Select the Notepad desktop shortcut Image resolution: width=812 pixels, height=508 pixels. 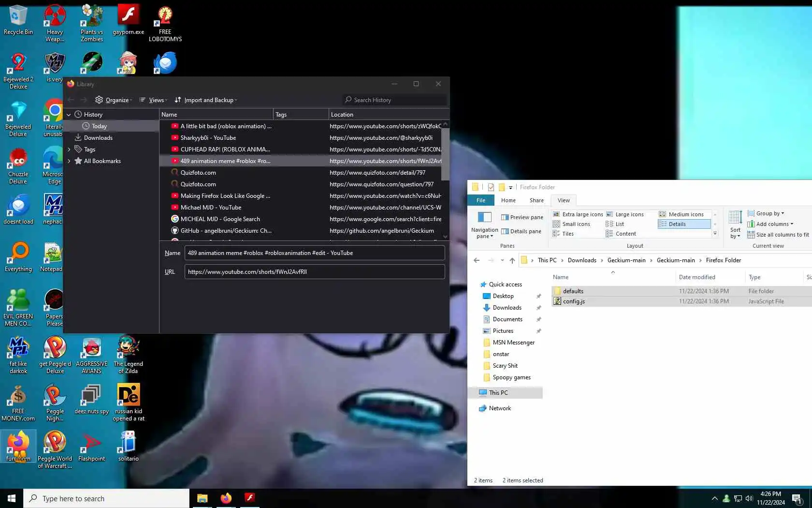(51, 257)
